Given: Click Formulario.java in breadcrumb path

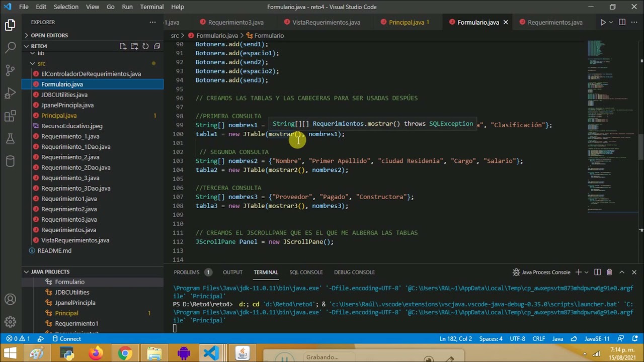Looking at the screenshot, I should [217, 36].
